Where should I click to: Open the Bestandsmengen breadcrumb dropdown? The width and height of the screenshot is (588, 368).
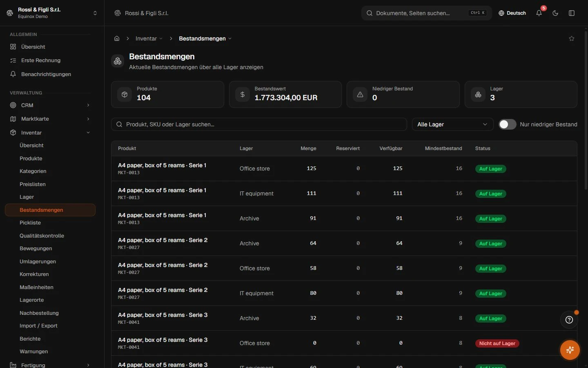[x=205, y=38]
